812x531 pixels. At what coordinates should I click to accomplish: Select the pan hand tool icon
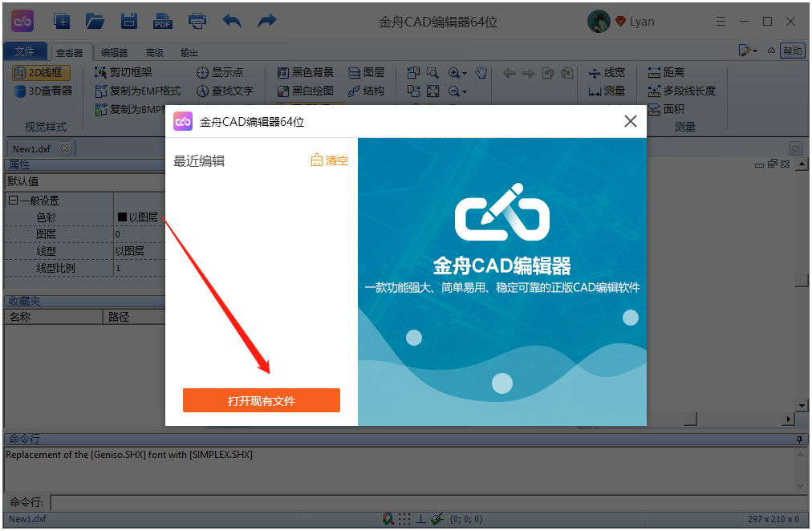(x=481, y=72)
